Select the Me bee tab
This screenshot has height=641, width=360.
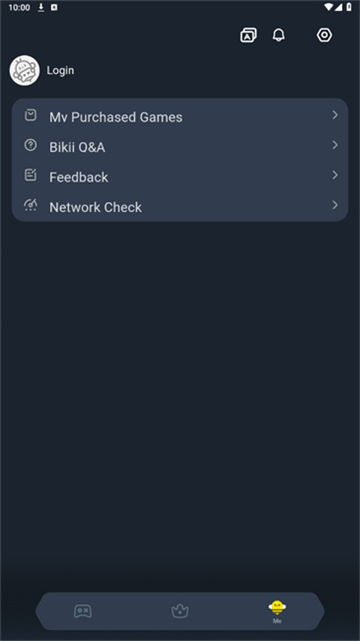pyautogui.click(x=277, y=612)
